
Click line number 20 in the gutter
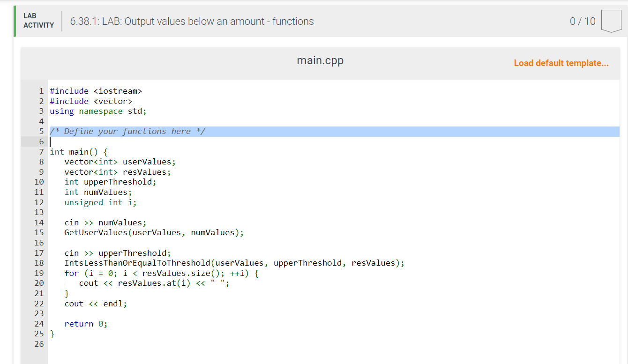pyautogui.click(x=39, y=283)
